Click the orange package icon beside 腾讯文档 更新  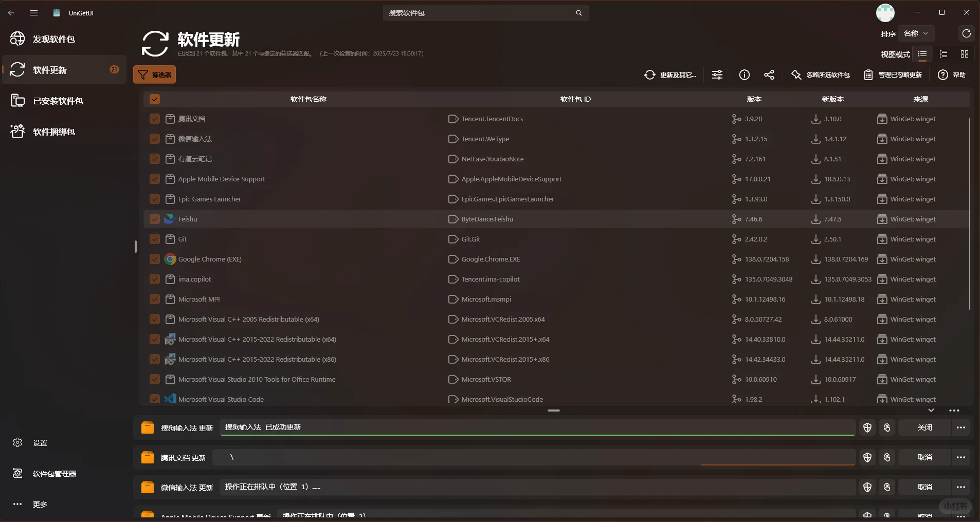148,457
